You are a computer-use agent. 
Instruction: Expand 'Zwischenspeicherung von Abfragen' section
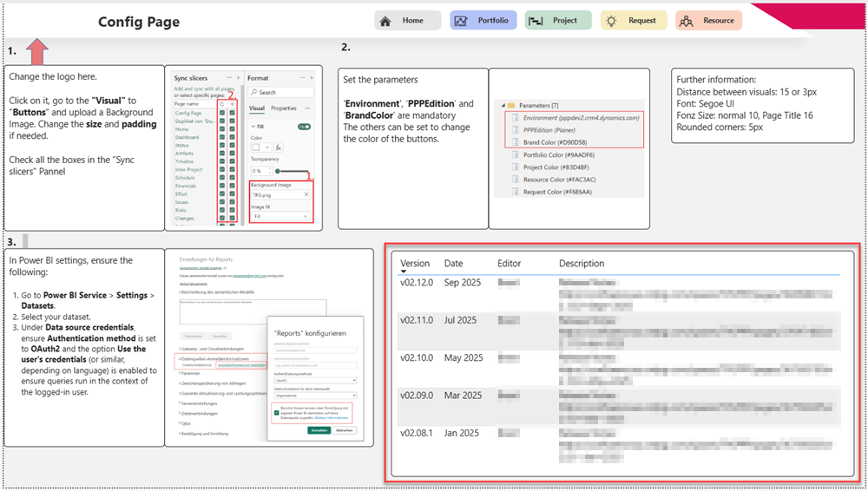[213, 383]
